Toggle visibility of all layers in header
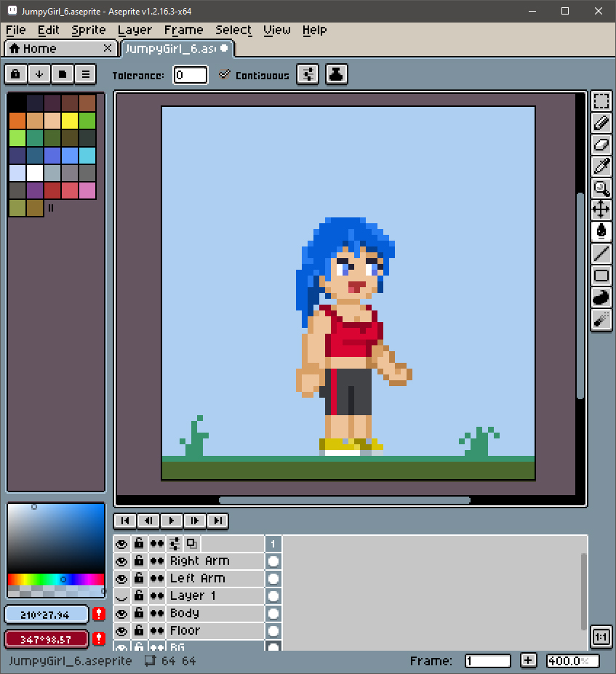This screenshot has height=674, width=616. 121,544
